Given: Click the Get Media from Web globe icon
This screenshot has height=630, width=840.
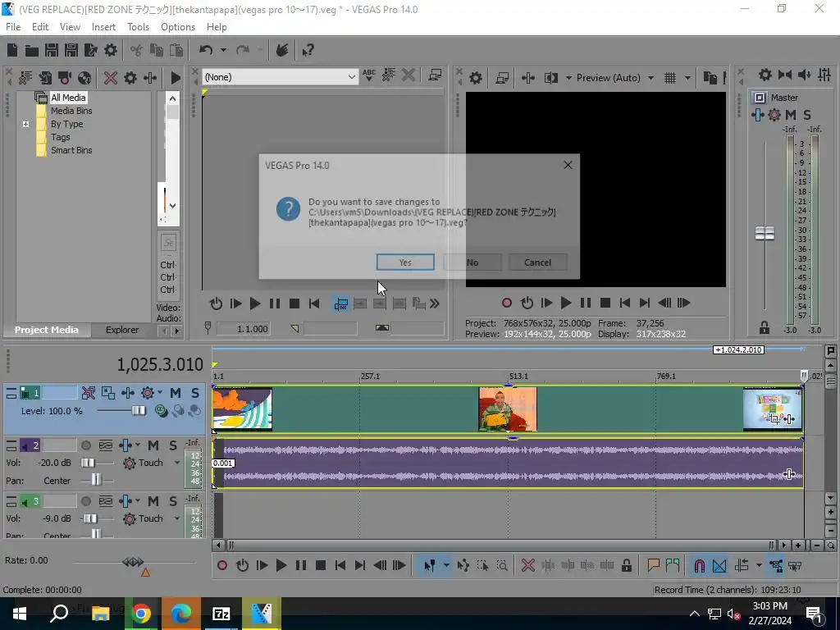Looking at the screenshot, I should [84, 78].
